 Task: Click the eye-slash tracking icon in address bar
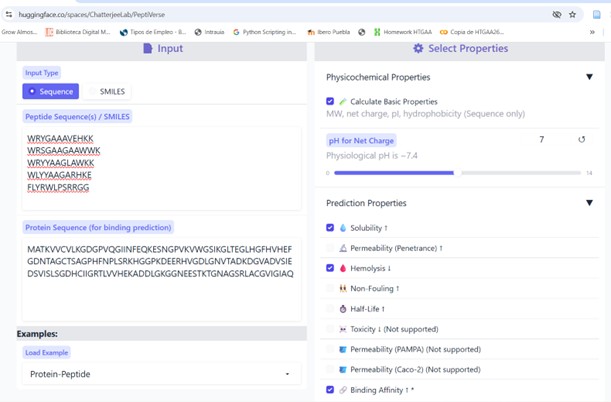click(557, 15)
